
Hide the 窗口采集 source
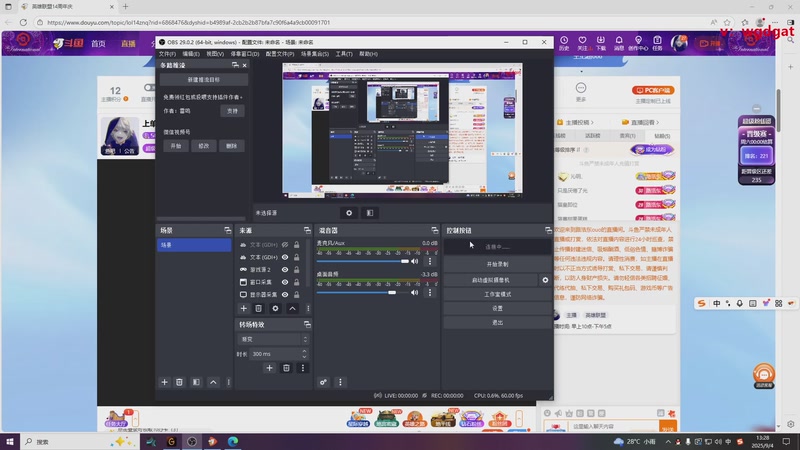point(285,282)
